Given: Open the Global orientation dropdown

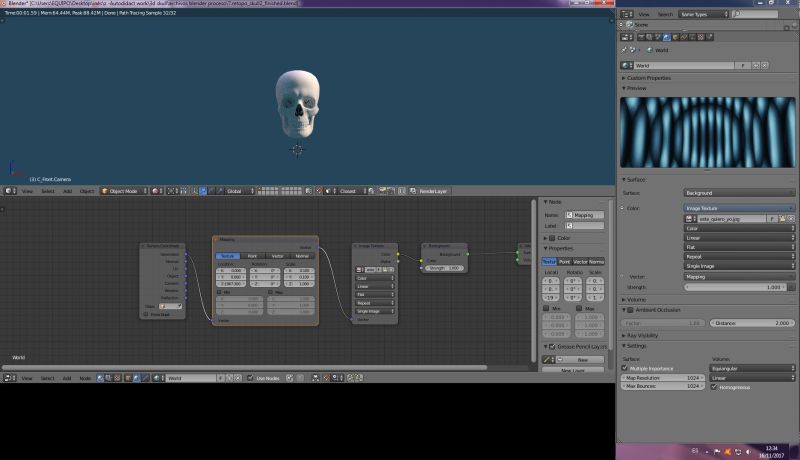Looking at the screenshot, I should click(x=240, y=191).
